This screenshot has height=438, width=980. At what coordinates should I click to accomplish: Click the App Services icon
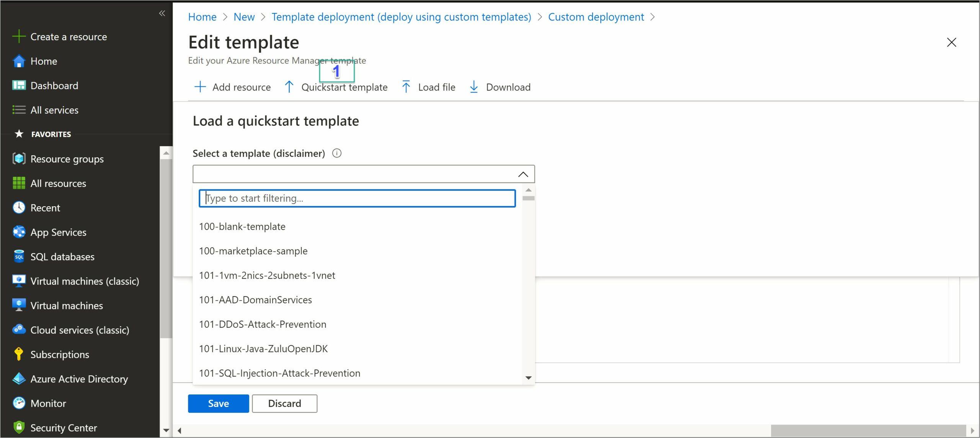tap(19, 232)
